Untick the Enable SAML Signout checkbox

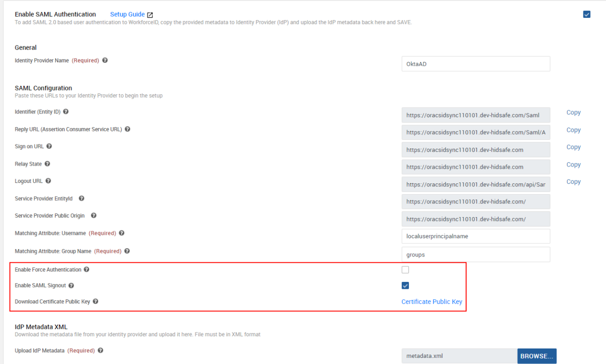coord(406,286)
